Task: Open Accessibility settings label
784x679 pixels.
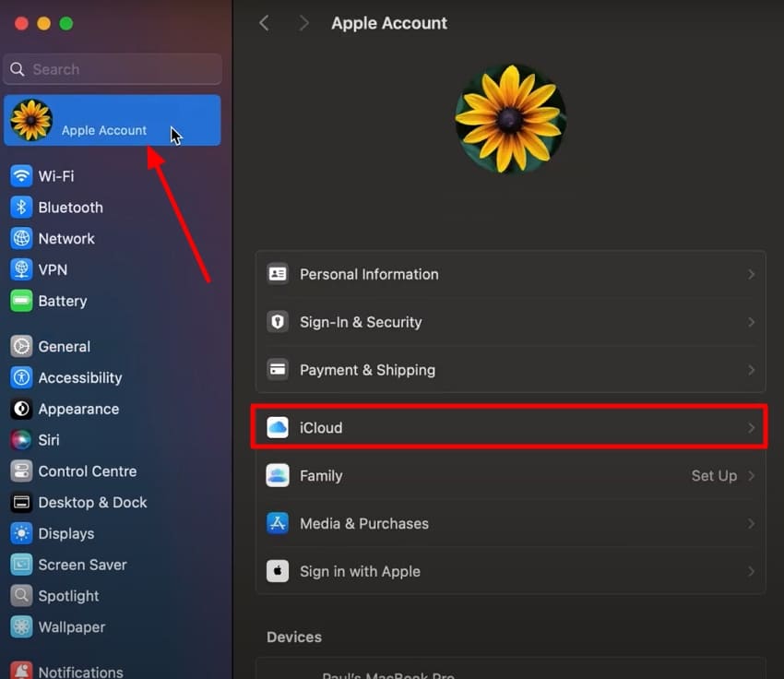Action: (80, 378)
